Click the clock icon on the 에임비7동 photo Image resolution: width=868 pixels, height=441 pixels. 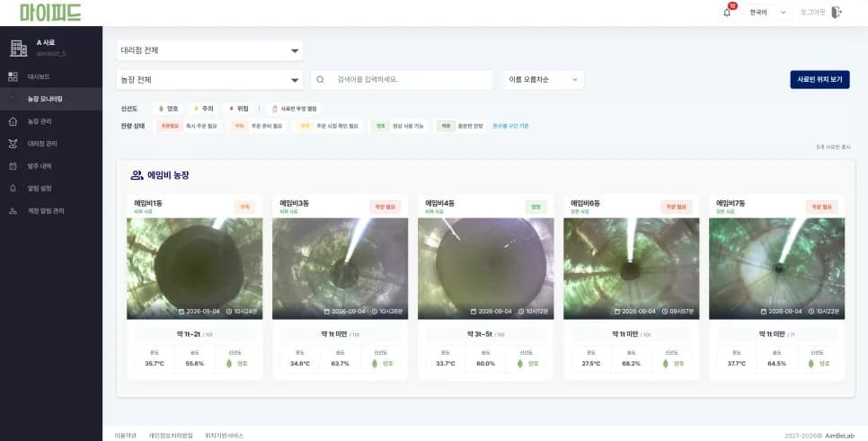coord(811,312)
